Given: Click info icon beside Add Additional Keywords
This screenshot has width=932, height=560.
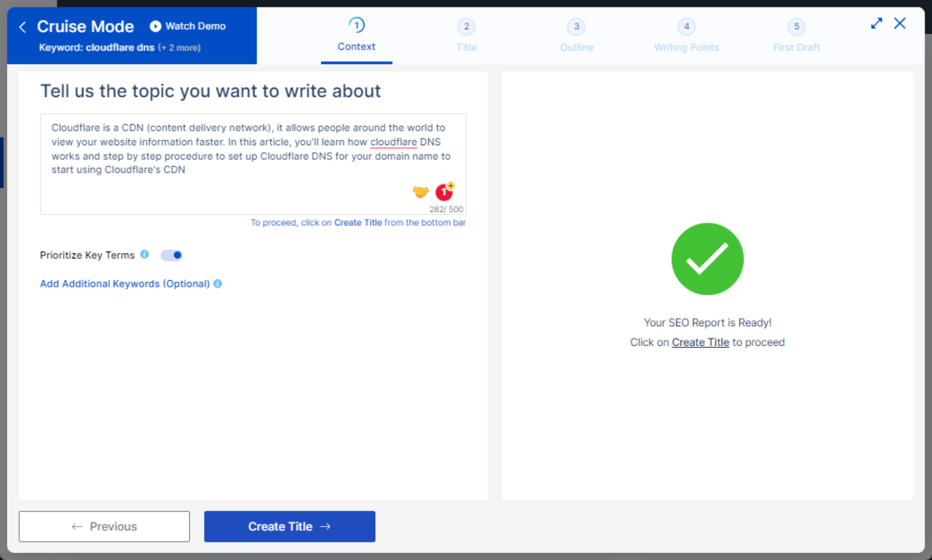Looking at the screenshot, I should (218, 283).
